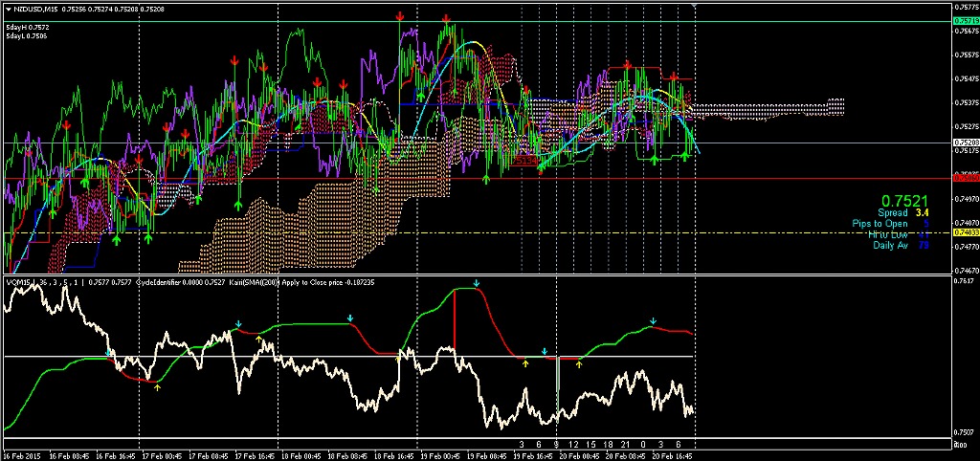Click the first yellow up arrow in indicator window
The width and height of the screenshot is (980, 461).
coord(158,387)
